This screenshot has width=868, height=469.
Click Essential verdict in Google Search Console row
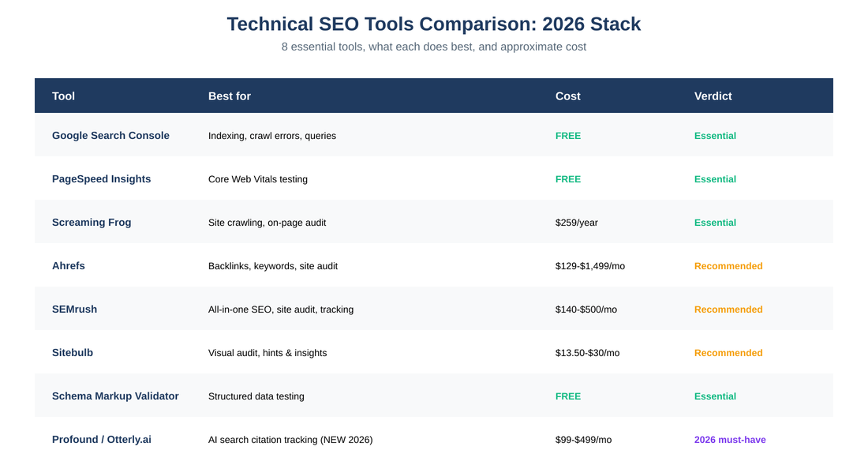[715, 136]
